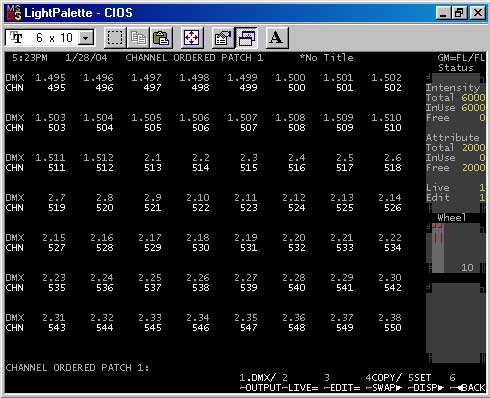Maximize the LightPalette window
490x398 pixels.
[x=460, y=13]
